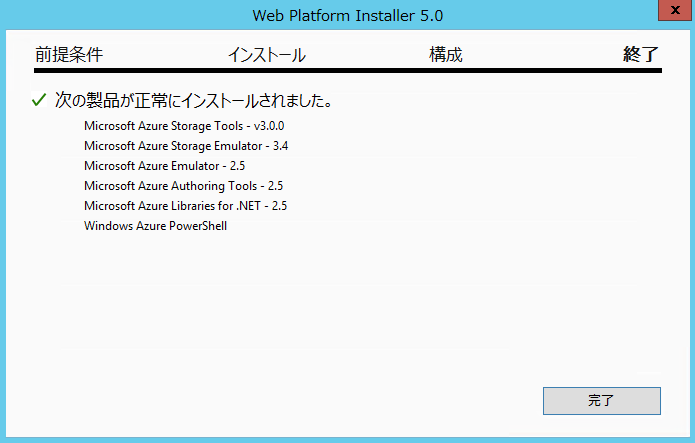
Task: Click the 完了 button to finish
Action: pos(601,401)
